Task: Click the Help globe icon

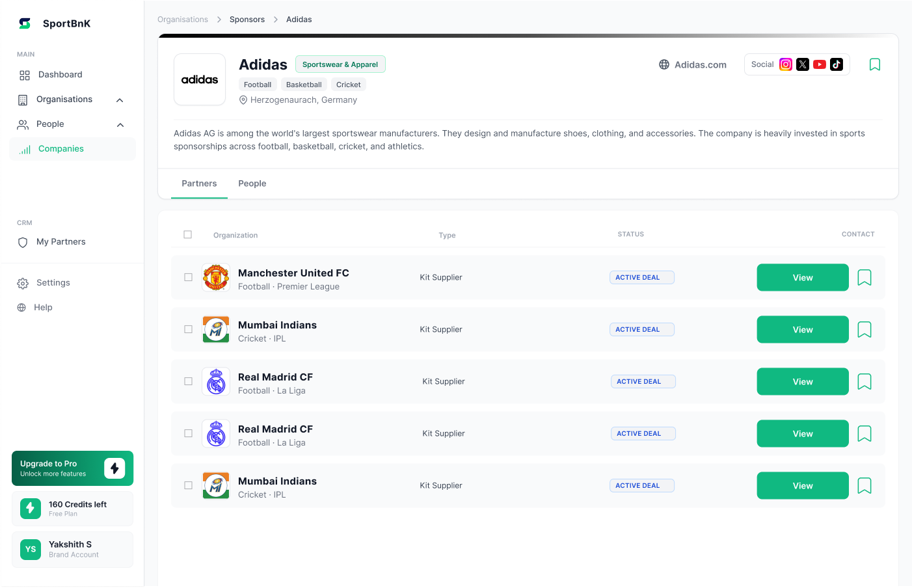Action: tap(21, 308)
